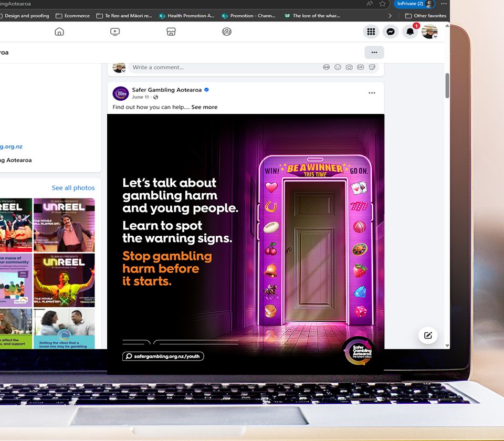
Task: Click the scrollbar down arrow
Action: pyautogui.click(x=447, y=346)
